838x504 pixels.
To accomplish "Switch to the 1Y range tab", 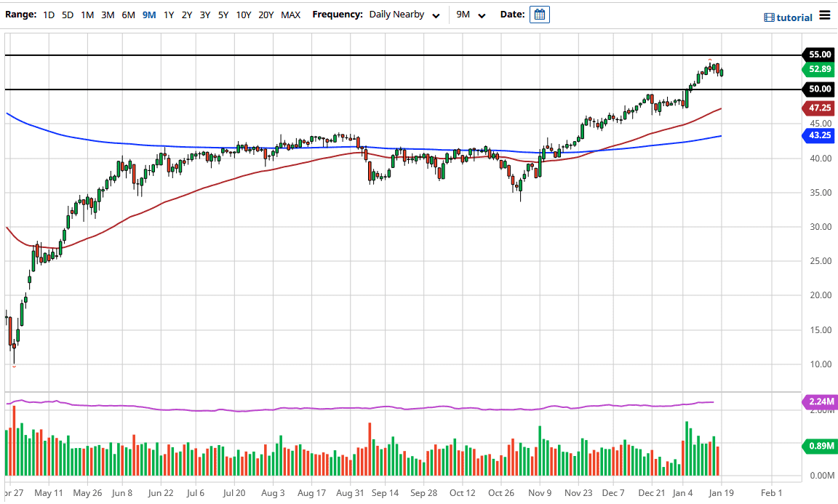I will coord(169,14).
